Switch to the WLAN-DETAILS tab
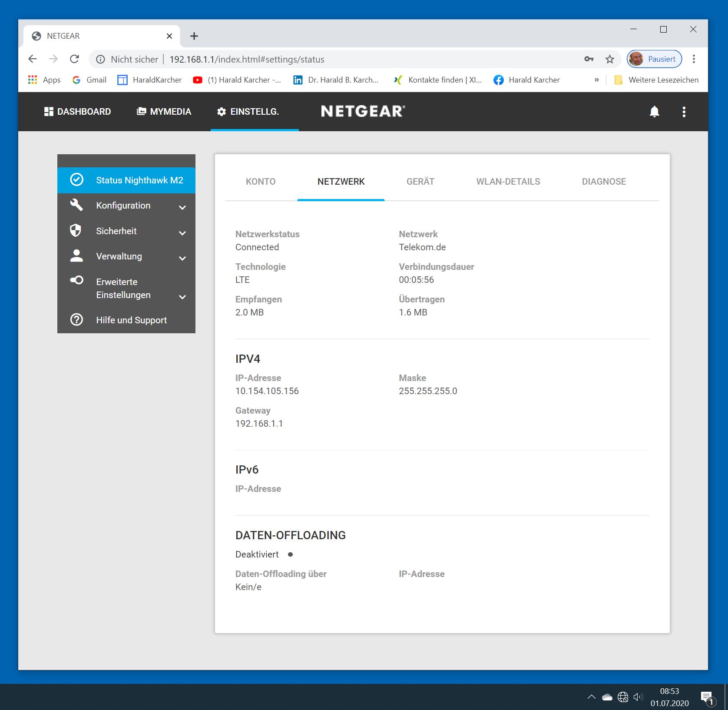Screen dimensions: 728x710 coord(508,182)
